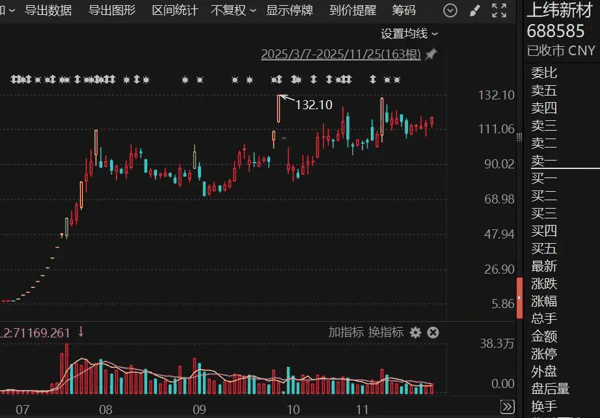
Task: Click the circled dropdown arrow icon in toolbar
Action: [449, 11]
